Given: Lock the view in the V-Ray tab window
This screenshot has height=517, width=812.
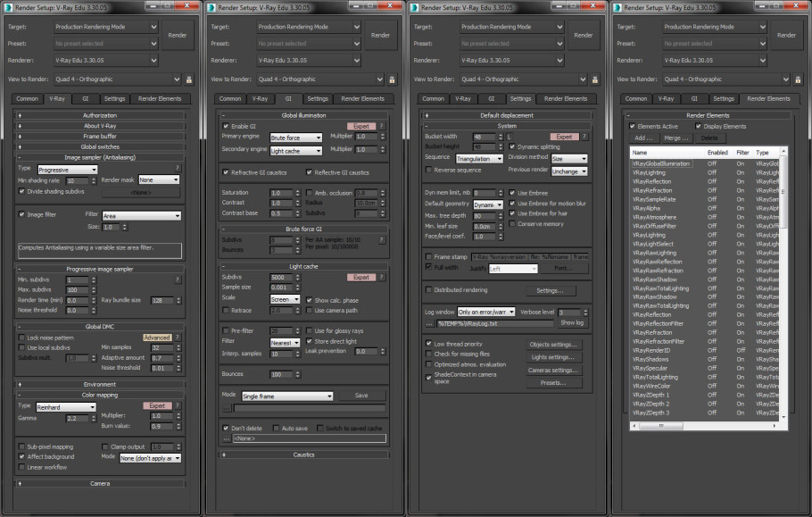Looking at the screenshot, I should point(189,79).
